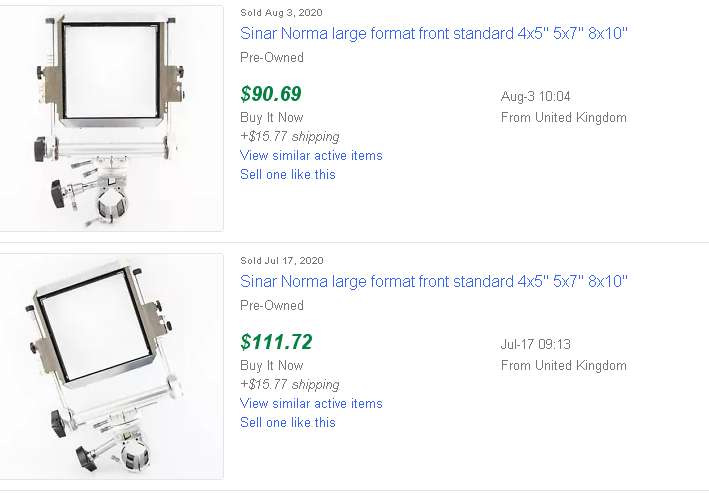Click 'Sell one like this' under $90.69 listing
The height and width of the screenshot is (493, 709).
tap(288, 174)
